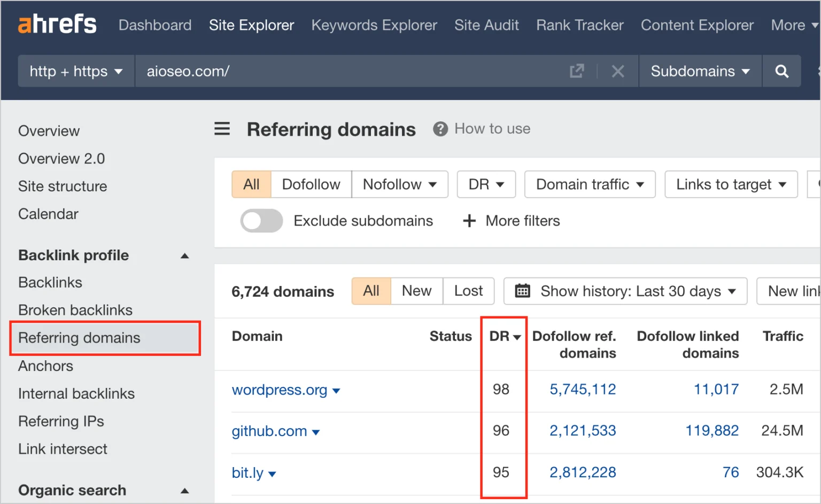Click the calendar icon beside Show history
The height and width of the screenshot is (504, 821).
pyautogui.click(x=522, y=291)
